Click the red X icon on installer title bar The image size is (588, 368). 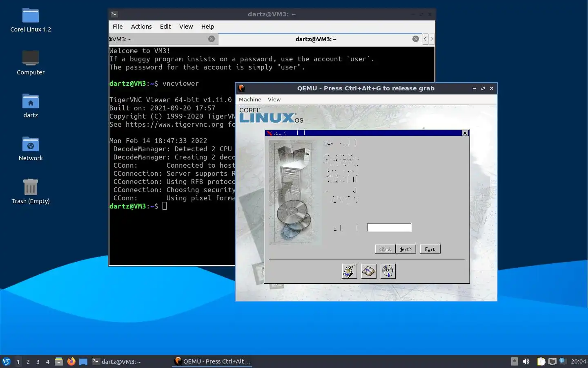[x=269, y=133]
